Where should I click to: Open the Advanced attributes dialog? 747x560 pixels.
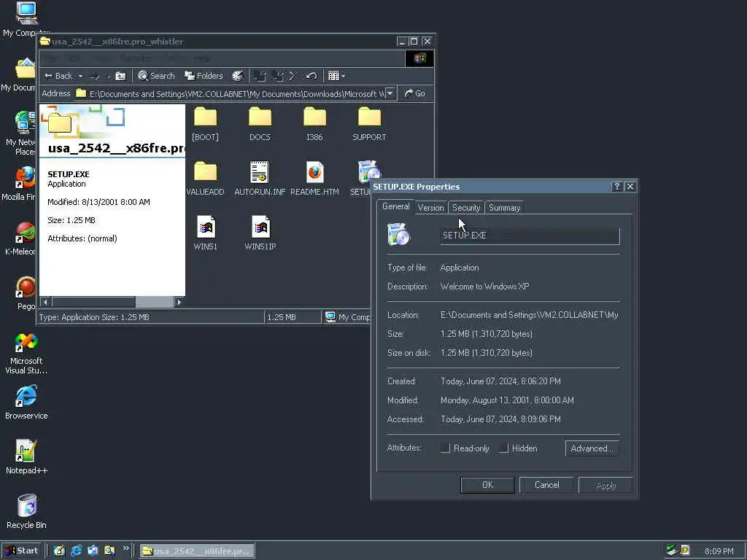click(592, 448)
